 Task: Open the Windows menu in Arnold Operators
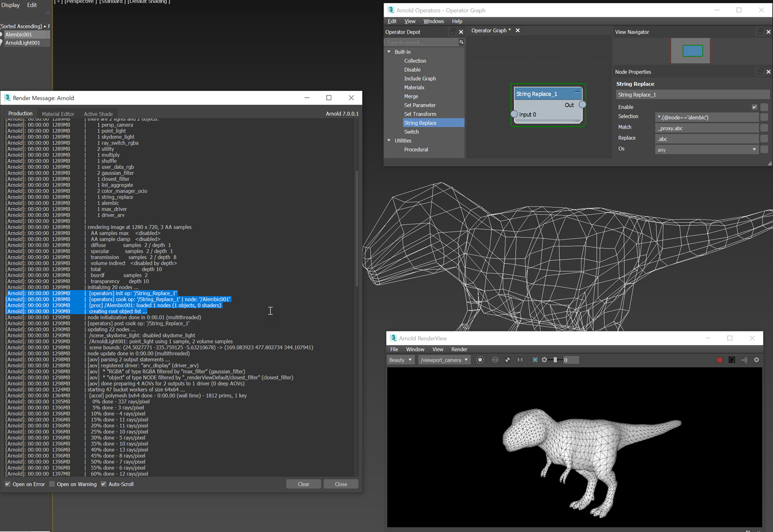(434, 21)
